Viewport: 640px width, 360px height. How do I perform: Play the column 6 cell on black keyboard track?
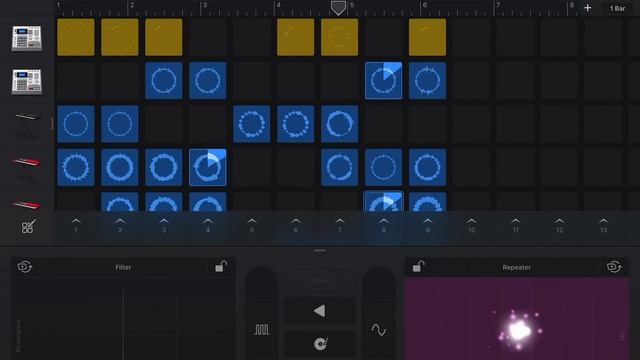pos(296,124)
